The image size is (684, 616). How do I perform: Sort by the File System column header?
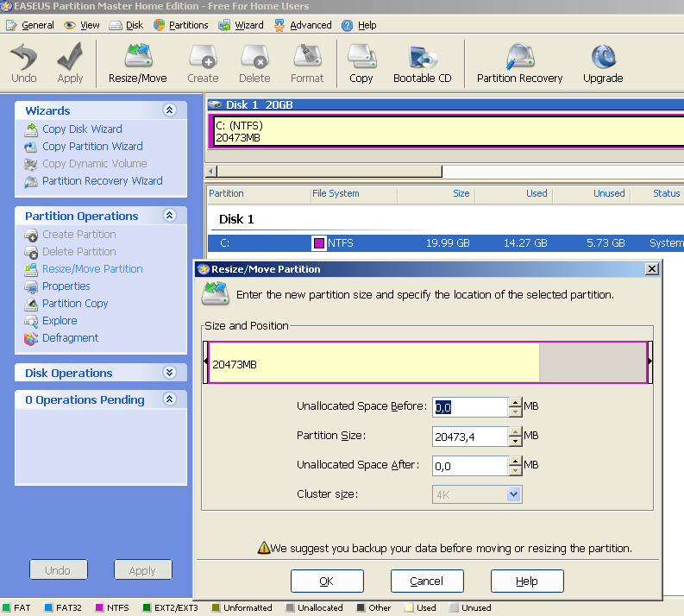point(354,194)
